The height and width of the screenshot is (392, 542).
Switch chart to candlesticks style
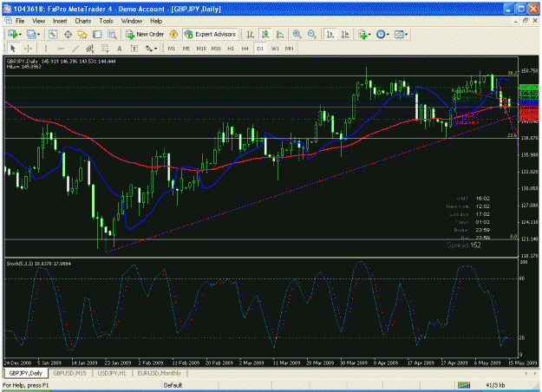coord(265,34)
